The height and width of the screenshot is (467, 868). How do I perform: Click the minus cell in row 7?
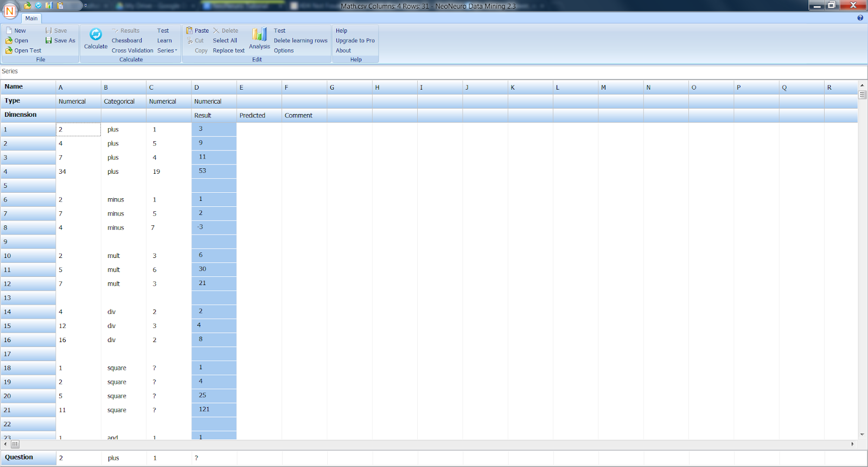[123, 214]
